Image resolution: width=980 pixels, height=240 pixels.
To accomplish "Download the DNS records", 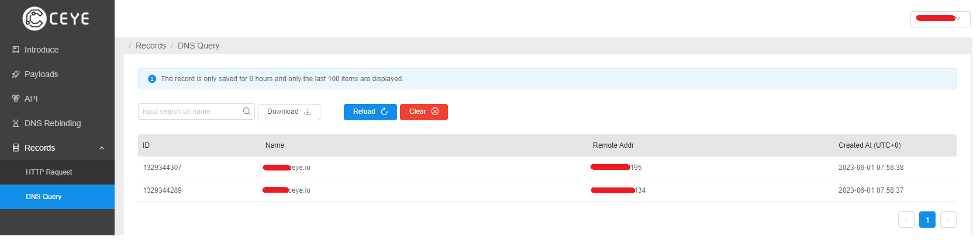I will (289, 112).
